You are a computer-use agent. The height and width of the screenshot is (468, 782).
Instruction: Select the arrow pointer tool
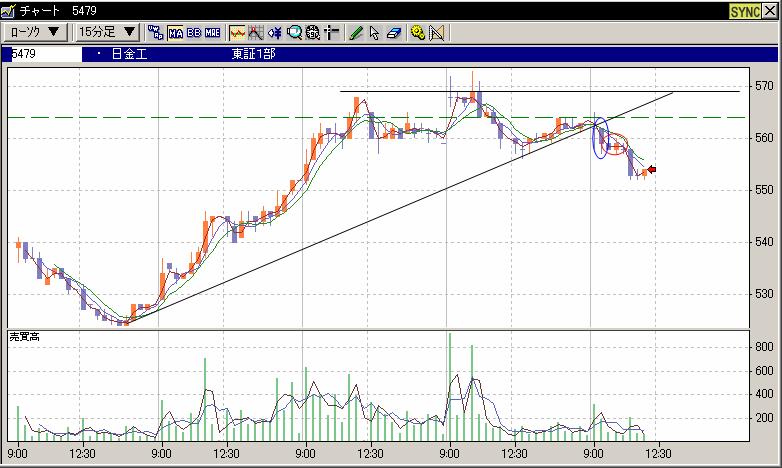(x=375, y=33)
